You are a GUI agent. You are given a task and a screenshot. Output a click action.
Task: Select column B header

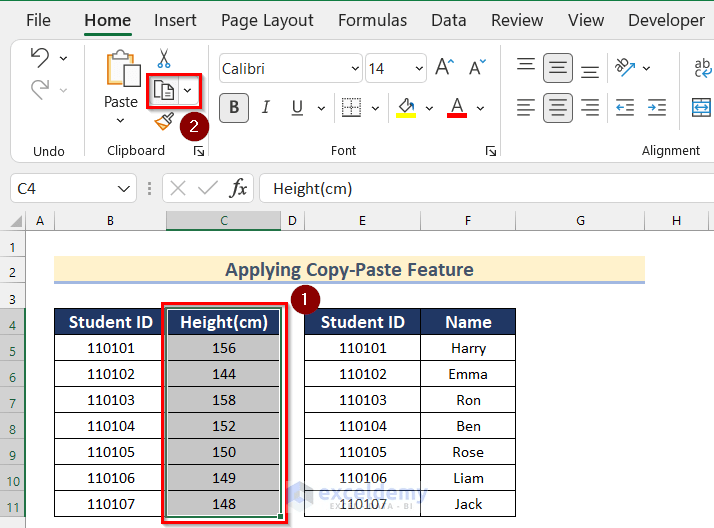tap(110, 221)
